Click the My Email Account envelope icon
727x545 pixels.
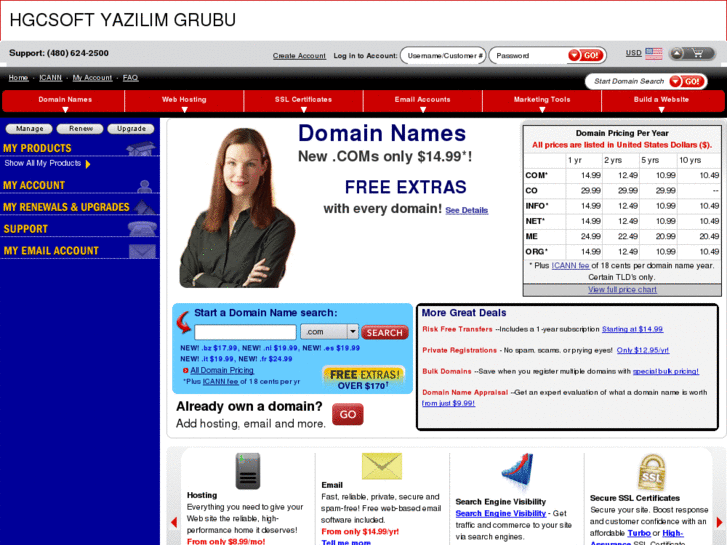[142, 250]
